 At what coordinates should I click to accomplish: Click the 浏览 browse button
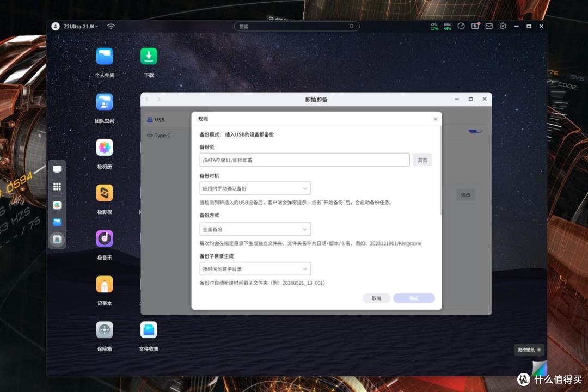coord(422,160)
